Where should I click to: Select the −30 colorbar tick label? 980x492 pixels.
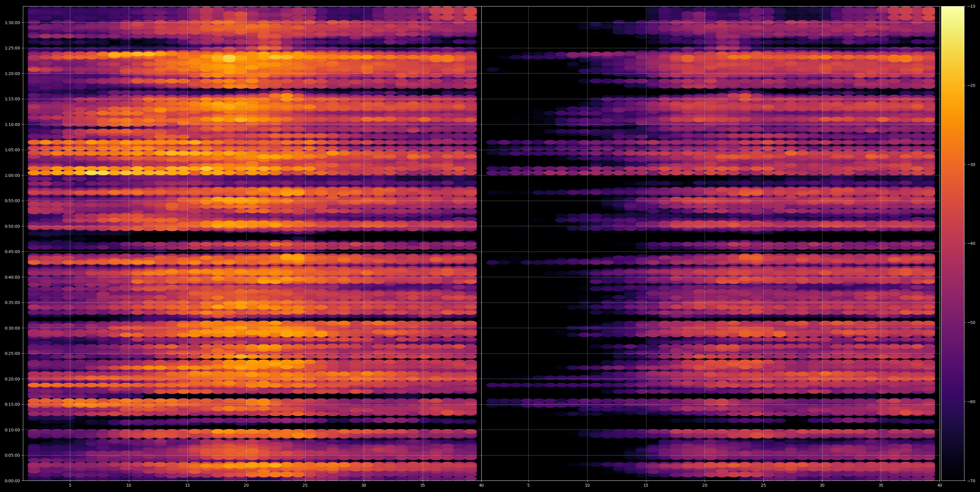971,165
